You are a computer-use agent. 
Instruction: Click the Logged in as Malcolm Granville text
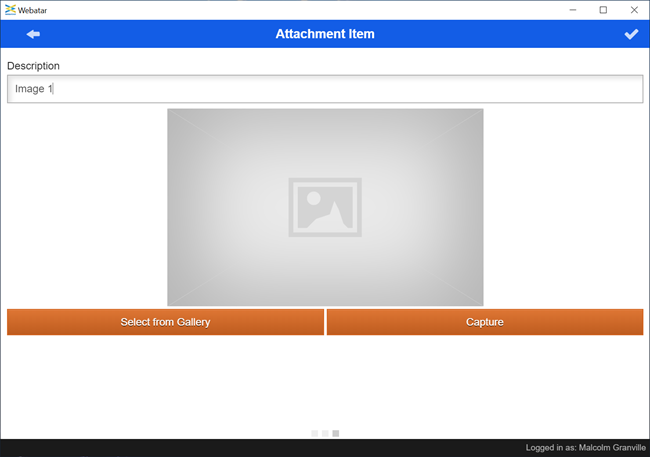tap(584, 448)
